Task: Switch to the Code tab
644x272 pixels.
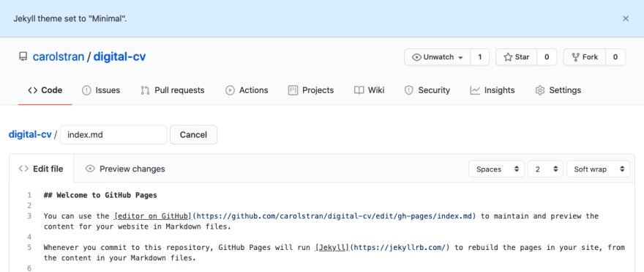Action: [45, 90]
